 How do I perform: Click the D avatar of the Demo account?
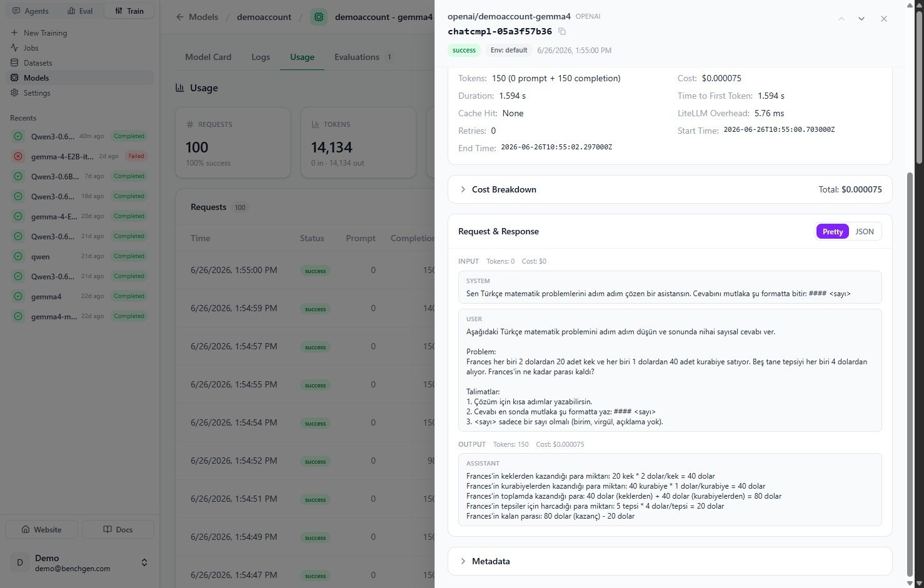[x=19, y=562]
